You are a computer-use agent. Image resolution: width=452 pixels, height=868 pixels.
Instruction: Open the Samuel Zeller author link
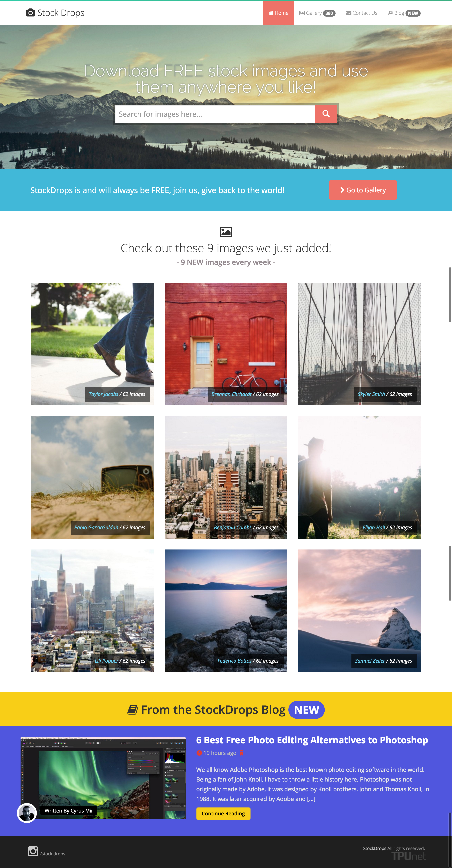[370, 661]
